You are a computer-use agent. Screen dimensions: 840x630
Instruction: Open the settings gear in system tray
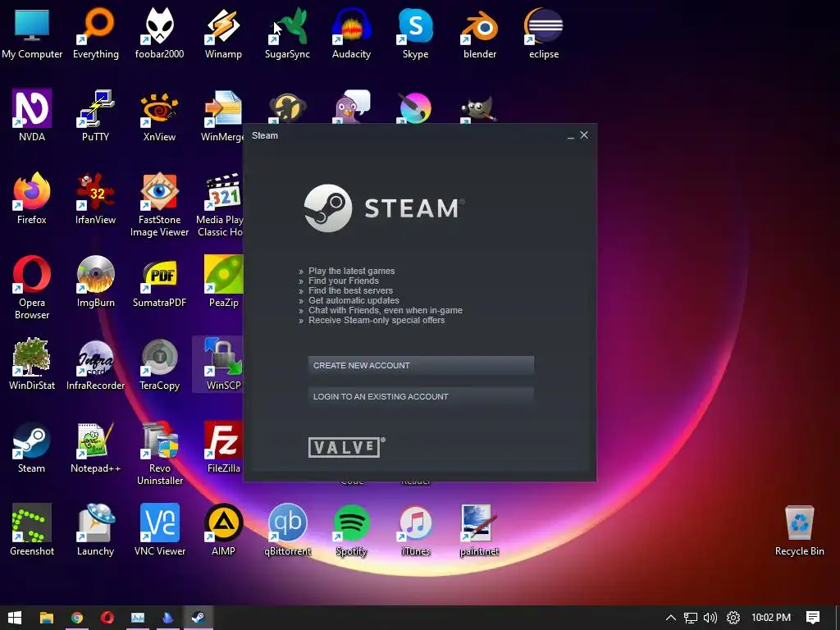pyautogui.click(x=733, y=618)
